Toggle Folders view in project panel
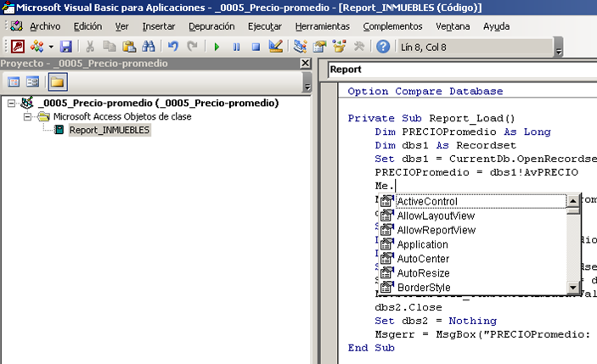The image size is (597, 364). (58, 81)
